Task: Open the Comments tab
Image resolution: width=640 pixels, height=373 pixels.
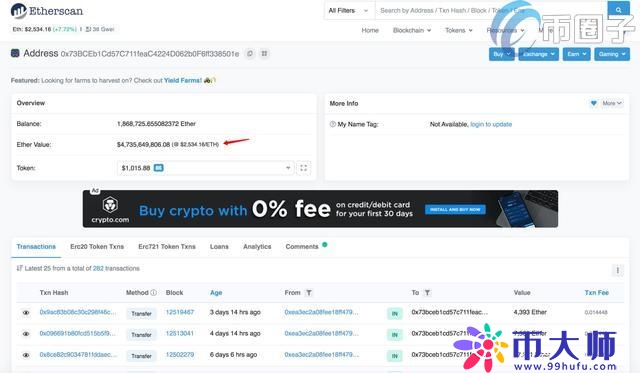Action: tap(302, 246)
